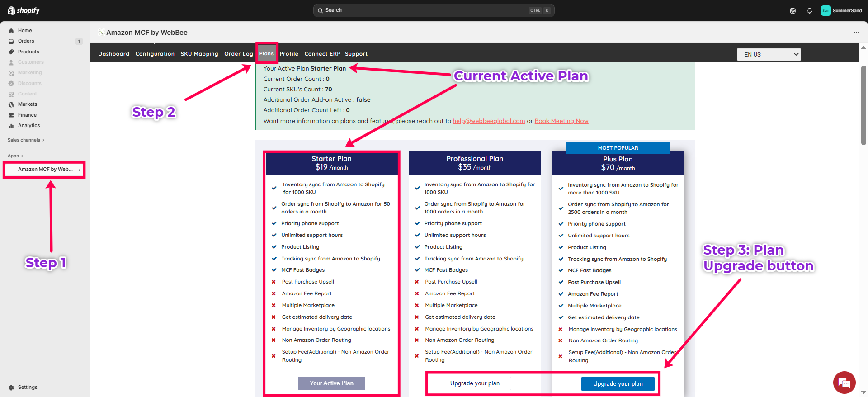Image resolution: width=868 pixels, height=397 pixels.
Task: Upgrade to the Professional Plan
Action: point(475,383)
